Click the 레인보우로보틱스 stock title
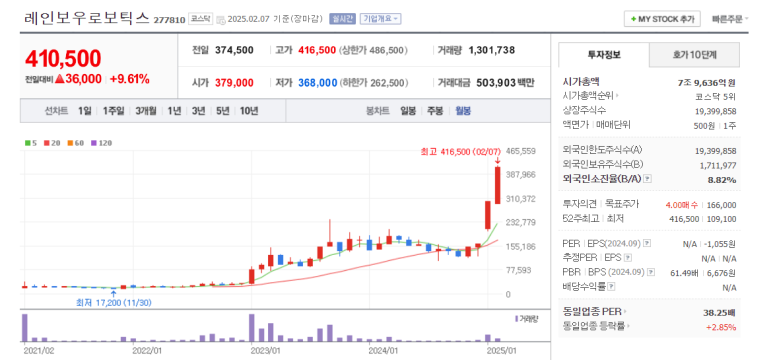This screenshot has height=360, width=773. (x=87, y=18)
